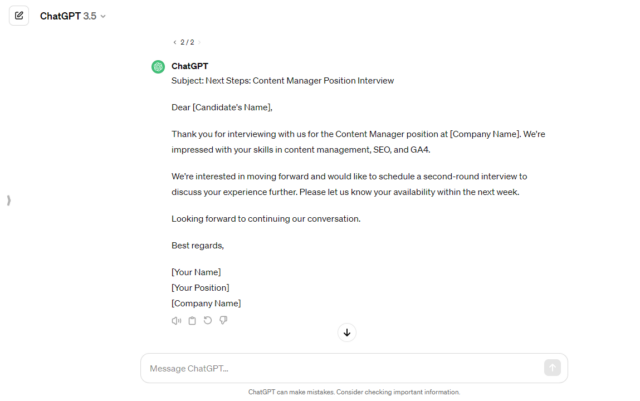Viewport: 640px width, 401px height.
Task: Click the next response version arrow
Action: click(x=199, y=42)
